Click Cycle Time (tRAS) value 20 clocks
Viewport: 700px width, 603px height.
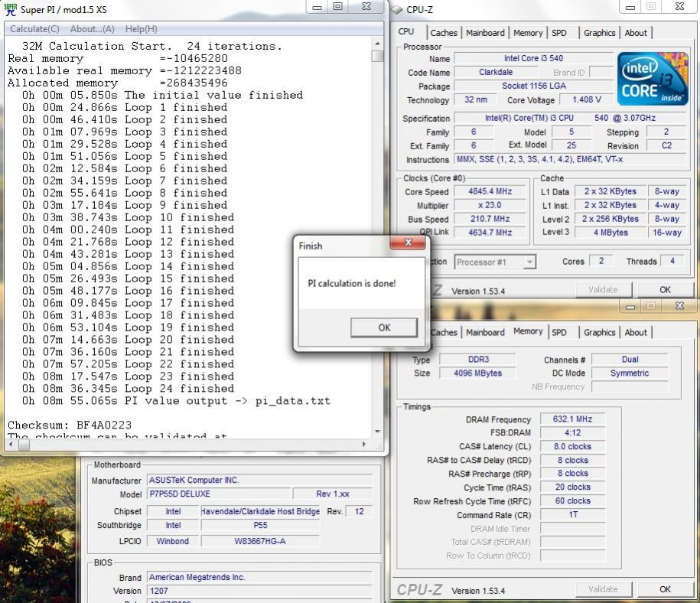pos(572,487)
